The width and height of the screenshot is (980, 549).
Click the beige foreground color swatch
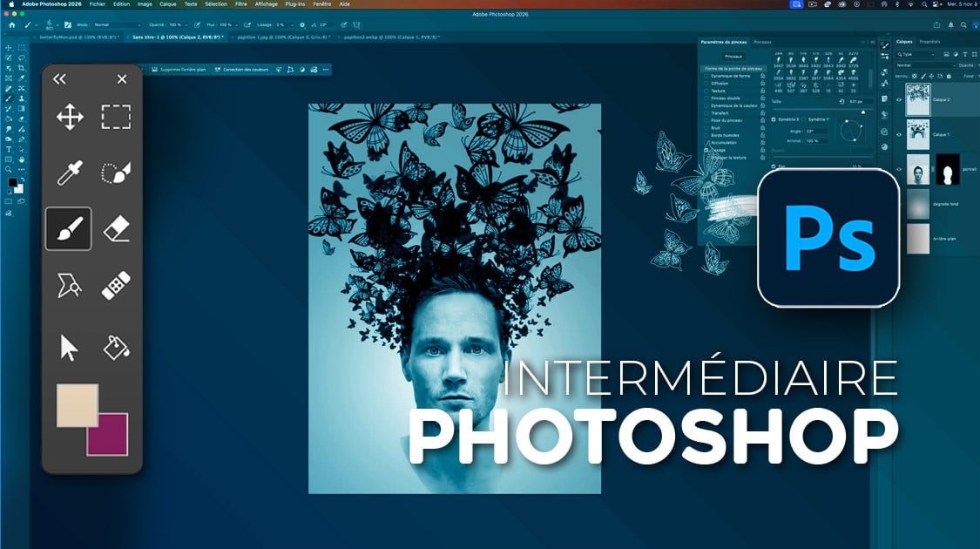(77, 405)
